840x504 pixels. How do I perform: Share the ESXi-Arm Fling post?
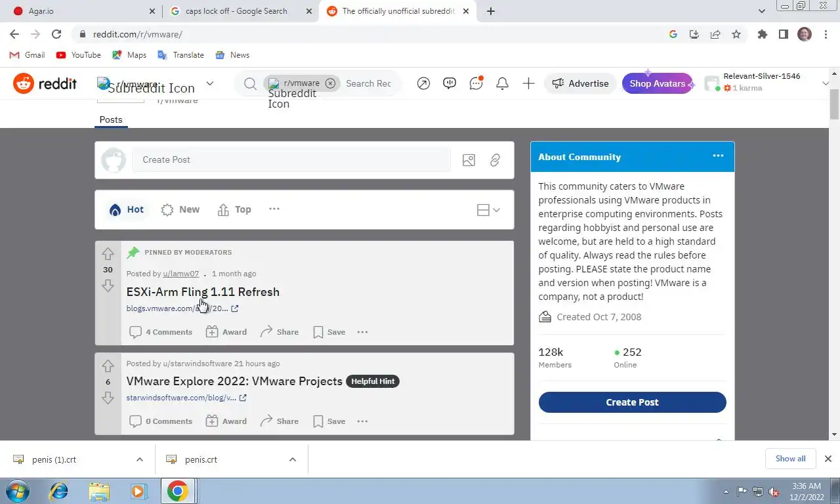click(280, 332)
